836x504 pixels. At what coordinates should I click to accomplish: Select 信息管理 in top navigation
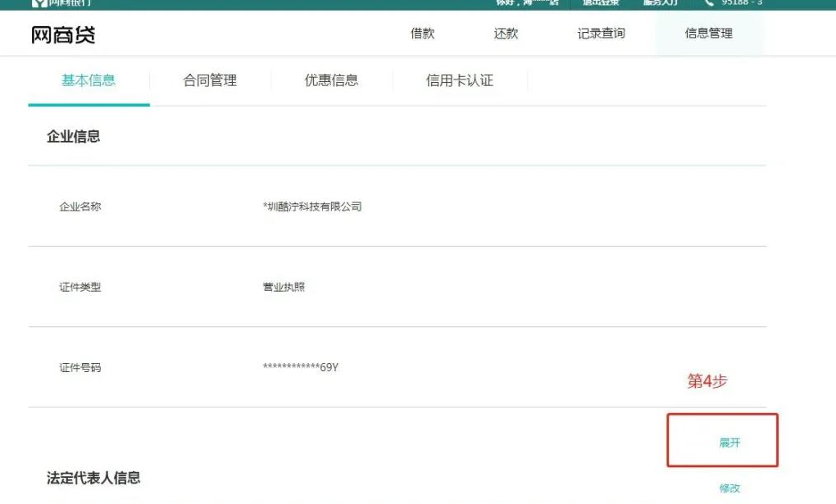pos(709,33)
